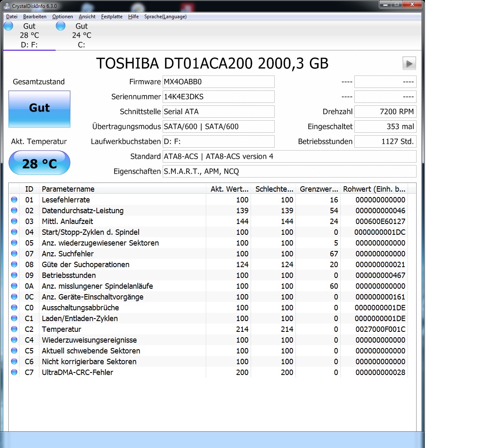Click status dot of Start/Stopp-Zyklen row
Image resolution: width=478 pixels, height=448 pixels.
(x=14, y=232)
